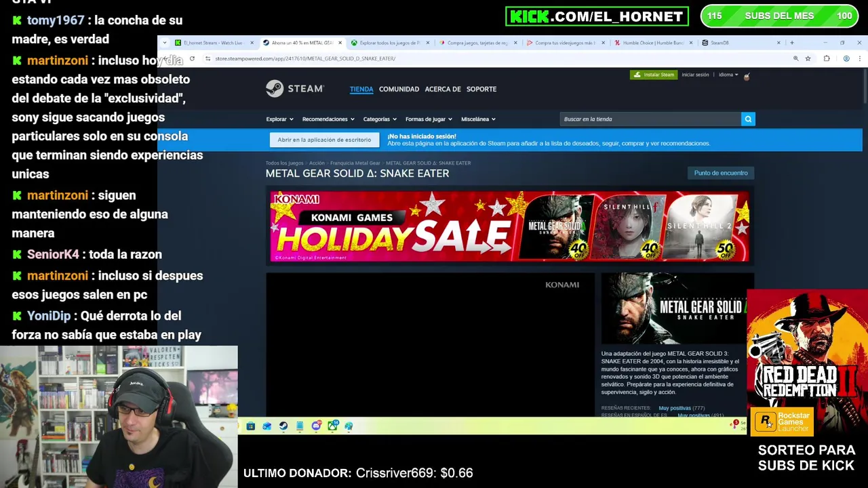
Task: View site information icon in address bar
Action: coord(208,58)
